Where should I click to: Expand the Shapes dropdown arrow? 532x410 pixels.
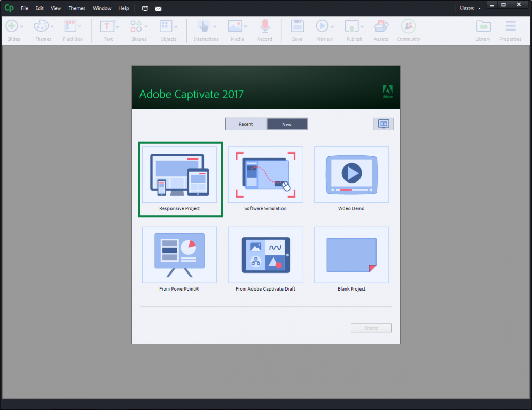pos(146,26)
